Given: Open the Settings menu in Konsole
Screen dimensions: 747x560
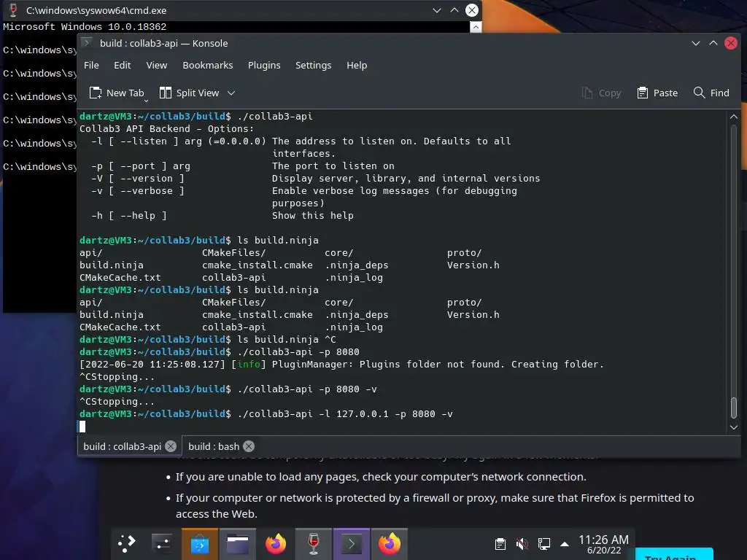Looking at the screenshot, I should 313,65.
